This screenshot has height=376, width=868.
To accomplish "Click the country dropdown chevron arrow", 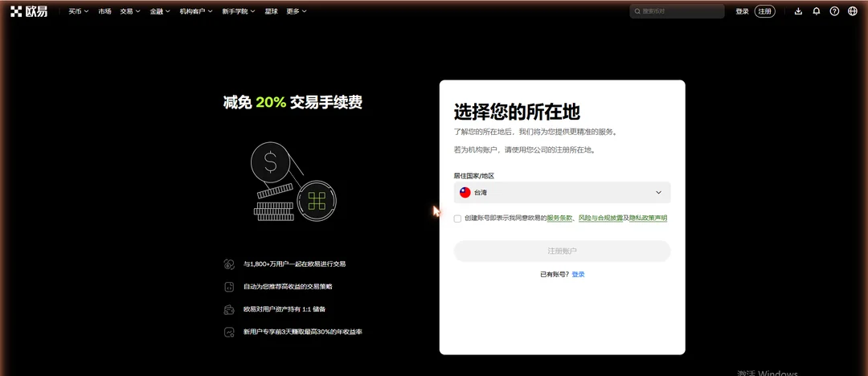I will coord(659,193).
